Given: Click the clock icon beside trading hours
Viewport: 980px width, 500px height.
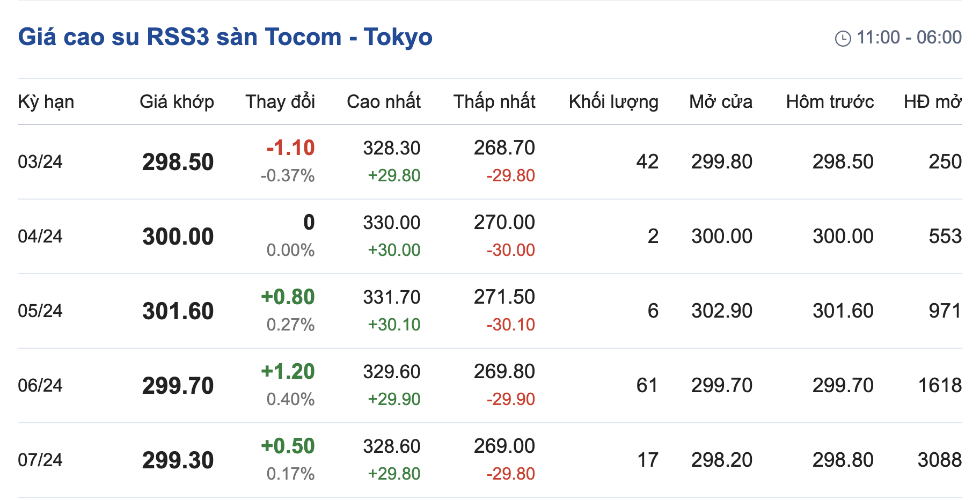Looking at the screenshot, I should click(843, 39).
